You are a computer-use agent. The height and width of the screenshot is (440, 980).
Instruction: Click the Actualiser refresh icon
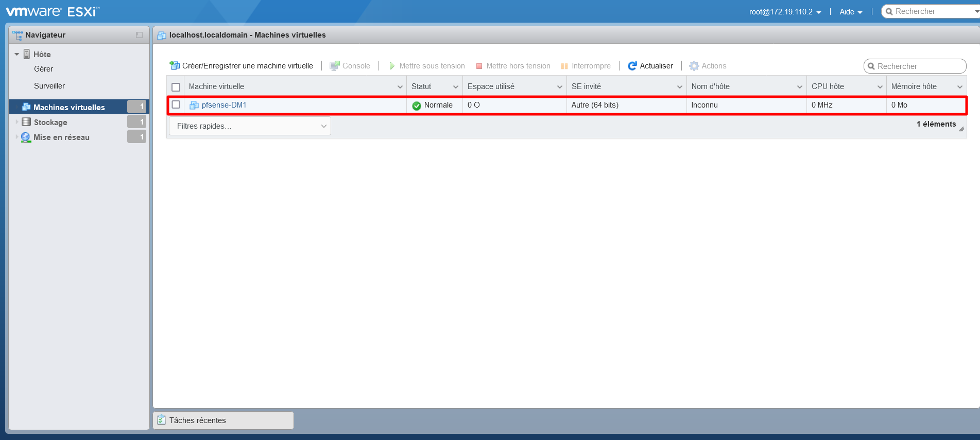pos(632,66)
